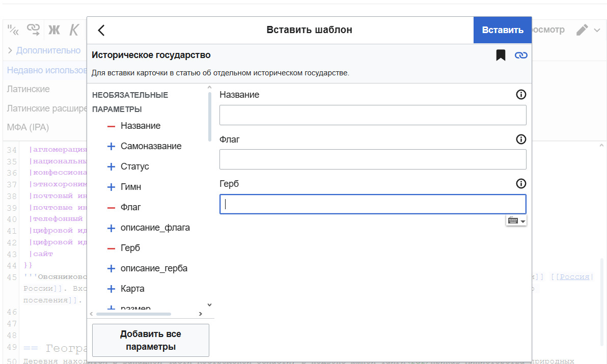Click the pencil edit-mode icon

click(582, 30)
